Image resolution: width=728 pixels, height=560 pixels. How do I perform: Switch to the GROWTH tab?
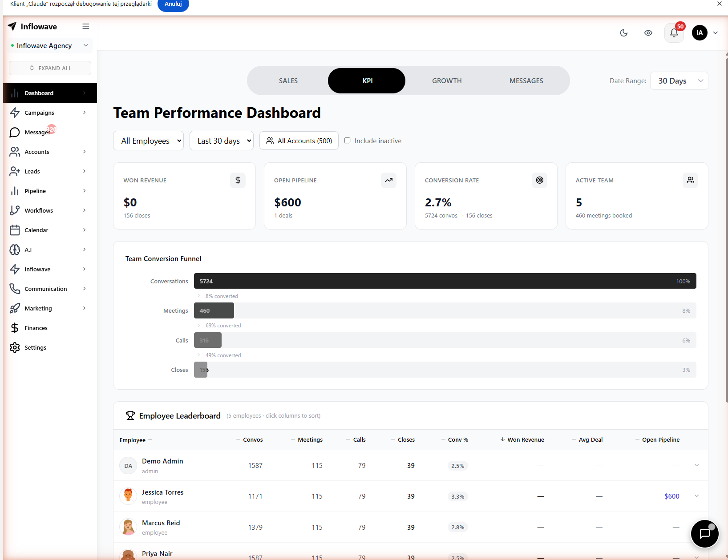tap(447, 81)
